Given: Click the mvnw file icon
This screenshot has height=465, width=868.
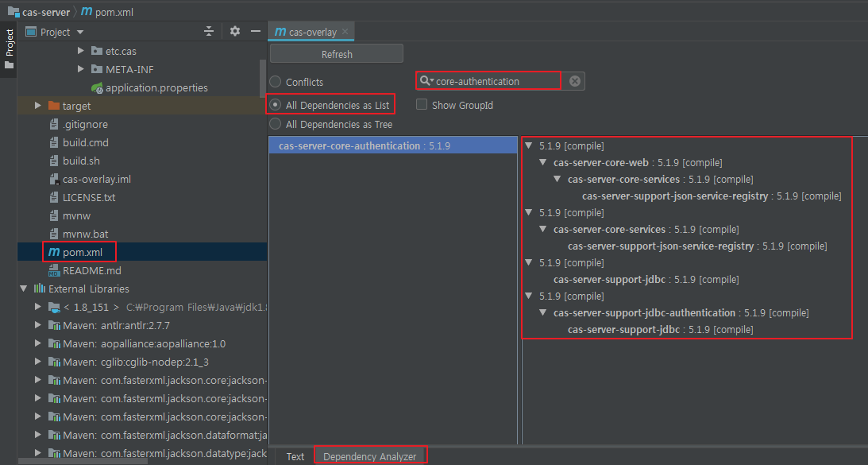Looking at the screenshot, I should (54, 215).
